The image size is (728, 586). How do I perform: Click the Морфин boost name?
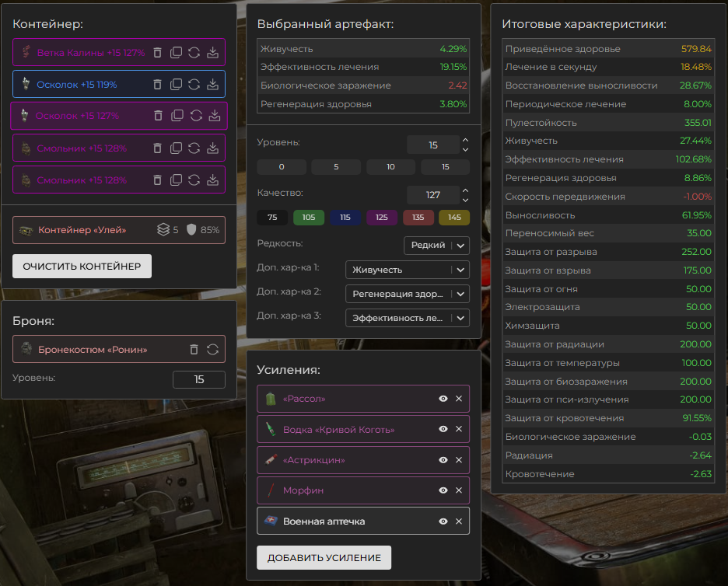pos(303,490)
